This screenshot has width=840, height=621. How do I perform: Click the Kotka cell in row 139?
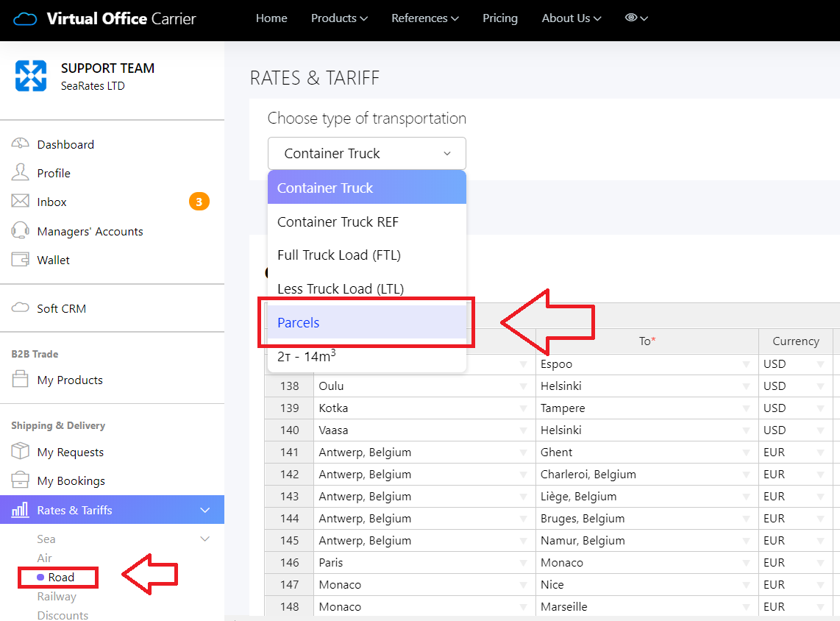[424, 408]
